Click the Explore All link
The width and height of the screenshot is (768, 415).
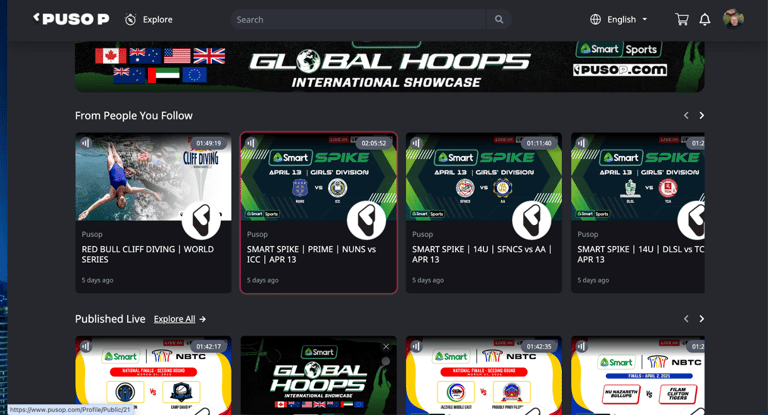coord(174,319)
